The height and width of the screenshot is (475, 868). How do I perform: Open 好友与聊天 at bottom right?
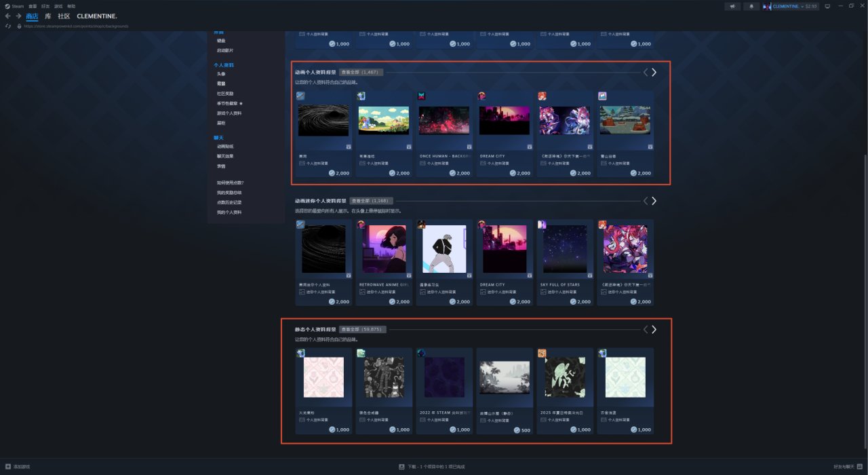[847, 467]
